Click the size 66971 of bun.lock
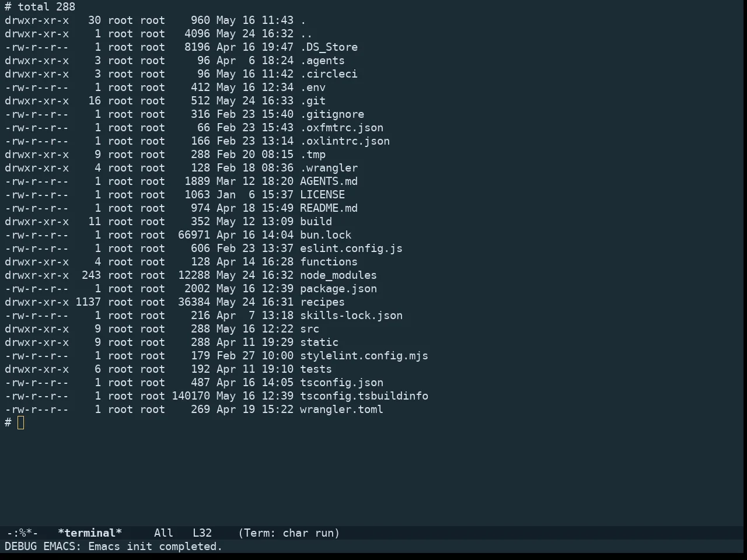The height and width of the screenshot is (560, 747). 194,235
